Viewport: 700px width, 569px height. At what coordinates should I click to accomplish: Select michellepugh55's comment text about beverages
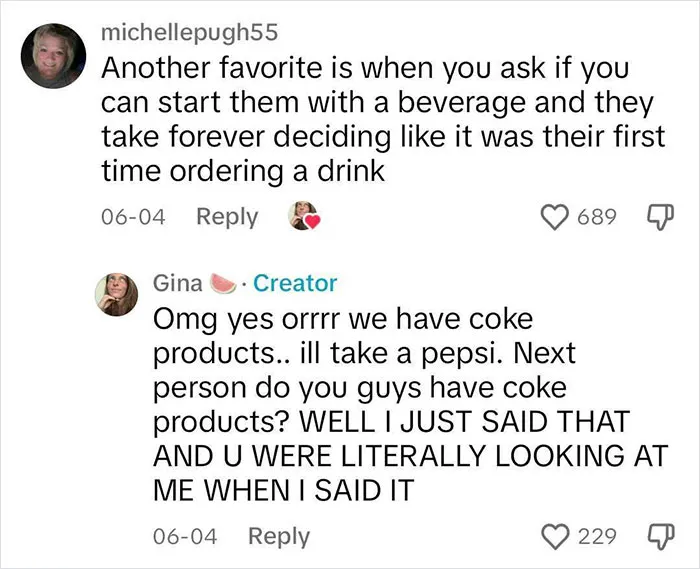[383, 120]
